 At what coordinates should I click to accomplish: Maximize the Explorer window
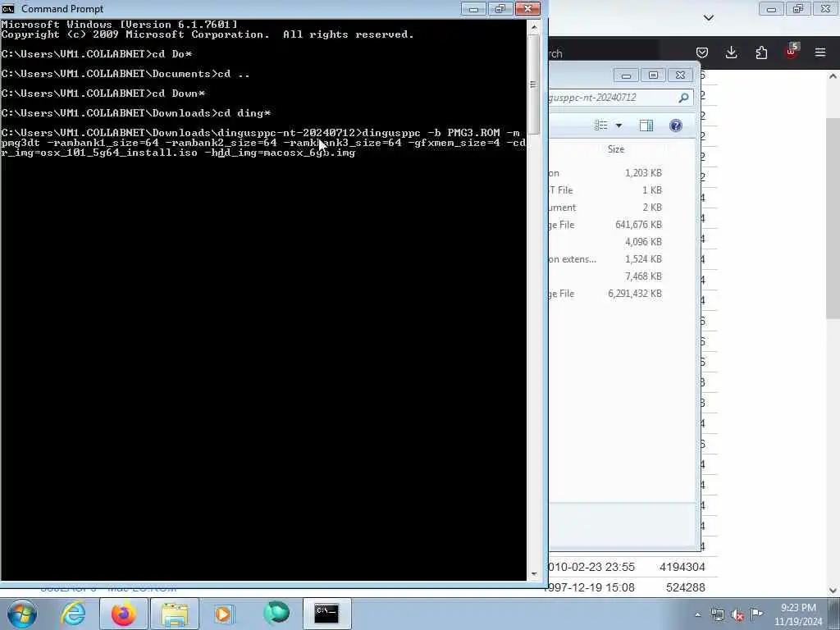653,75
